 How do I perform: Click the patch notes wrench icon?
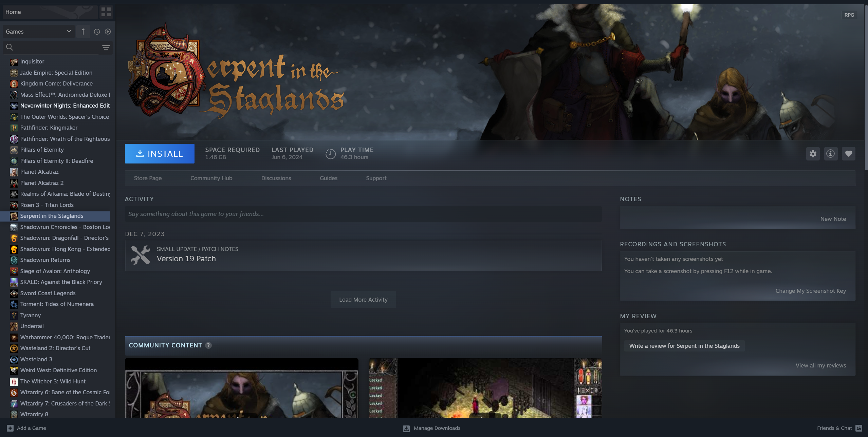[x=140, y=255]
